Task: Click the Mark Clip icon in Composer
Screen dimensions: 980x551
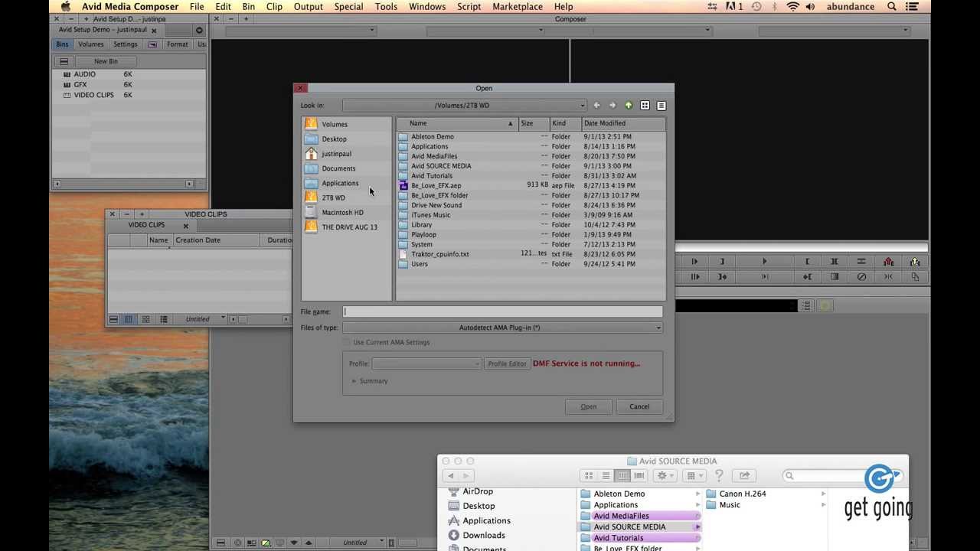Action: [835, 262]
